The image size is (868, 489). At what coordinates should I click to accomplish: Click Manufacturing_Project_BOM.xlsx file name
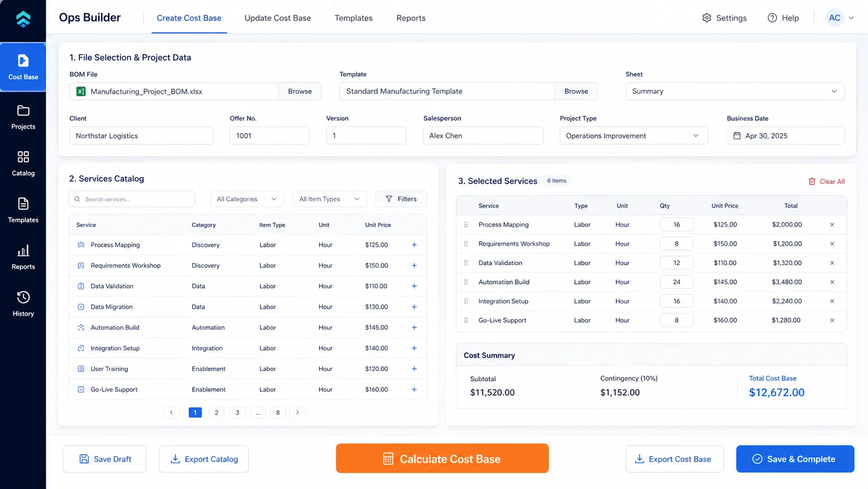(146, 91)
